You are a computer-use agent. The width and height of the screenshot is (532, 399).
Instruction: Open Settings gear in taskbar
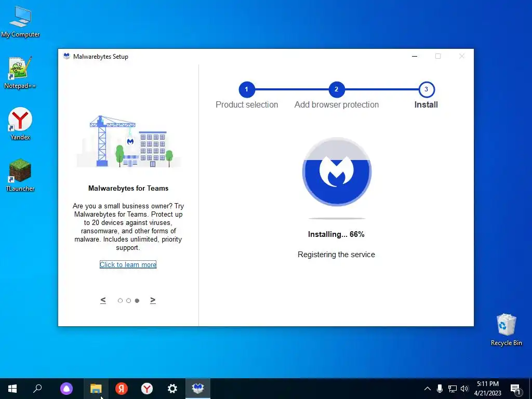tap(172, 389)
